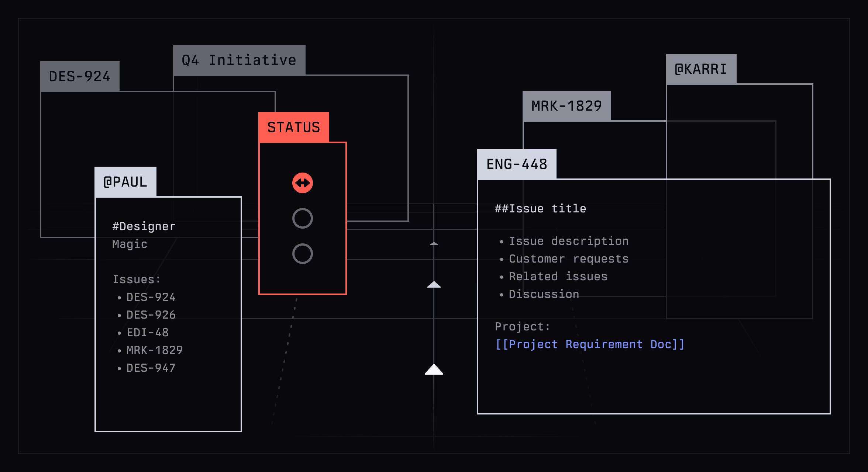The height and width of the screenshot is (472, 868).
Task: Open the Q4 Initiative tab
Action: point(239,60)
